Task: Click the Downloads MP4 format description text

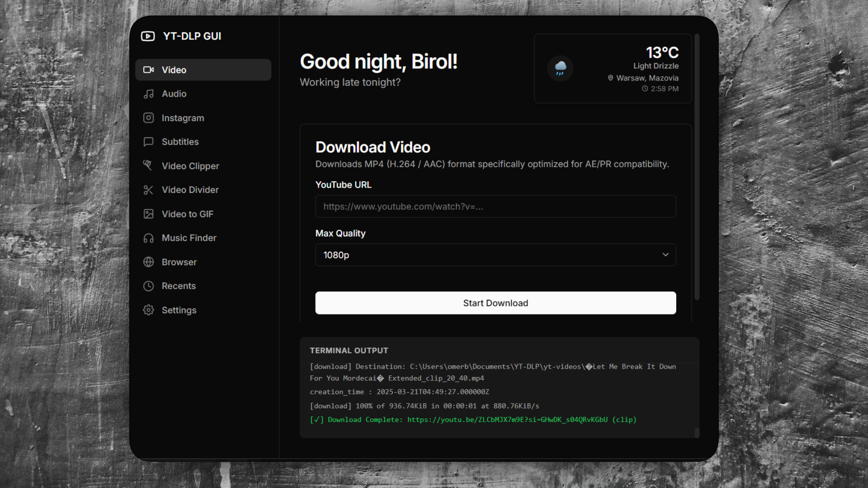Action: (x=492, y=164)
